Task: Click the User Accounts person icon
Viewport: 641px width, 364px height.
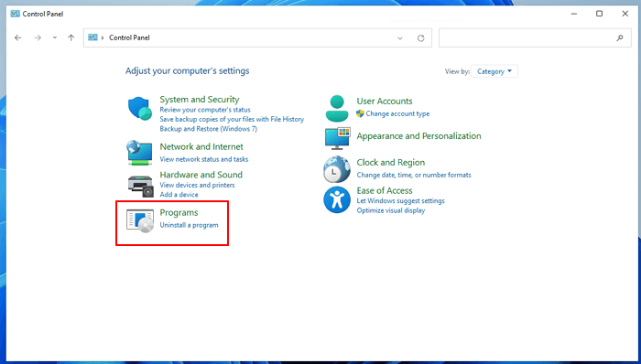Action: (337, 109)
